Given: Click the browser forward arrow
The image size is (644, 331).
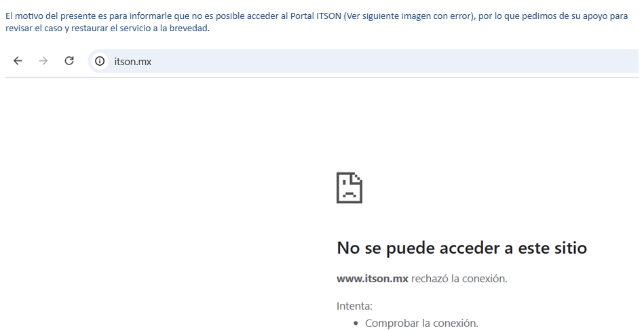Looking at the screenshot, I should pyautogui.click(x=43, y=61).
